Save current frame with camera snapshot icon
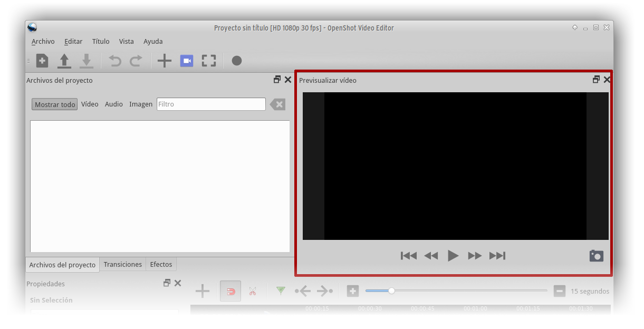The height and width of the screenshot is (329, 644). pos(597,256)
